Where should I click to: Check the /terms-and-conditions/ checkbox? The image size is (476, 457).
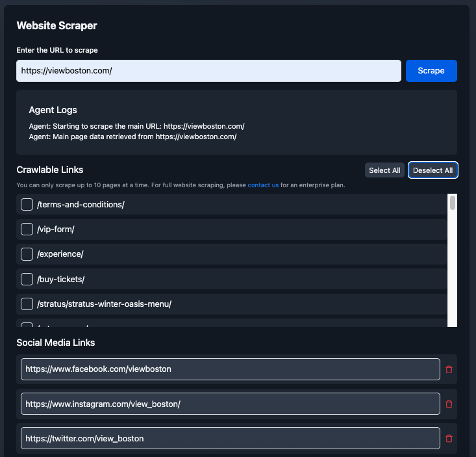click(27, 205)
